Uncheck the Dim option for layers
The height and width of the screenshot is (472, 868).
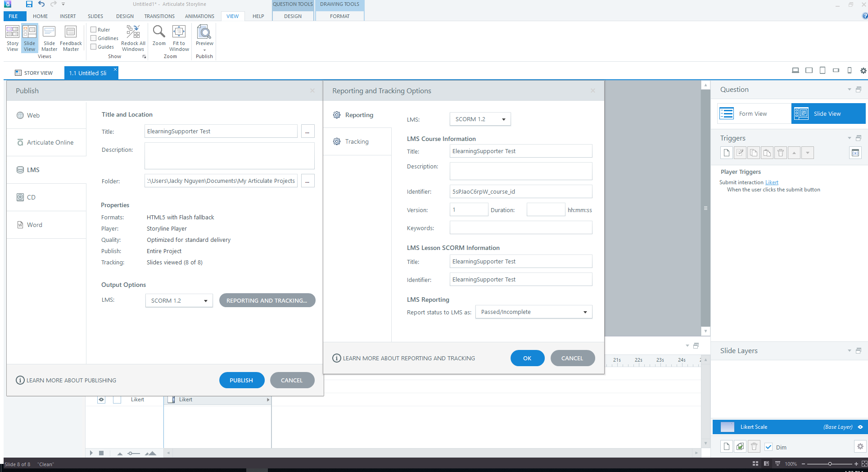(x=768, y=447)
